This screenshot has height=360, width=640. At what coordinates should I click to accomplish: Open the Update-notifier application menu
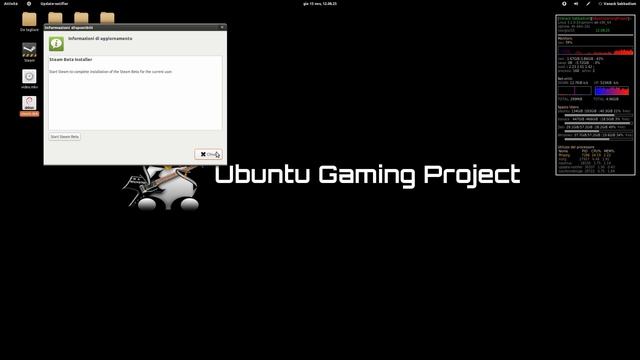tap(54, 4)
